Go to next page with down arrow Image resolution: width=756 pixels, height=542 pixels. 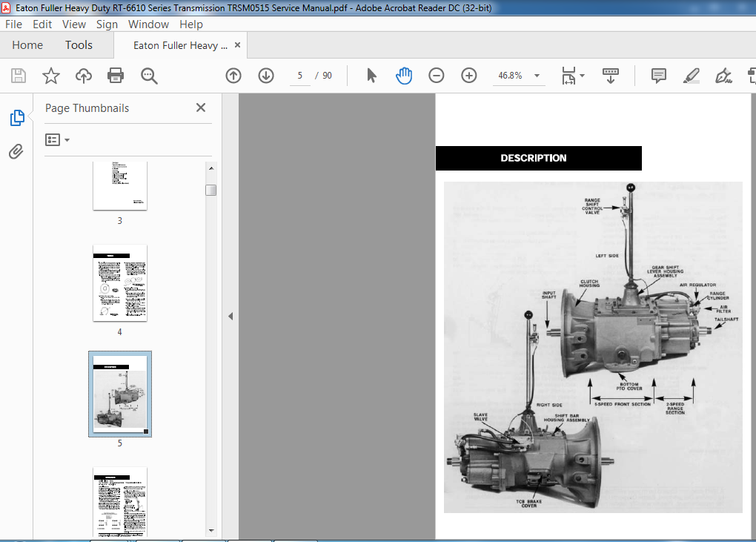pos(265,75)
